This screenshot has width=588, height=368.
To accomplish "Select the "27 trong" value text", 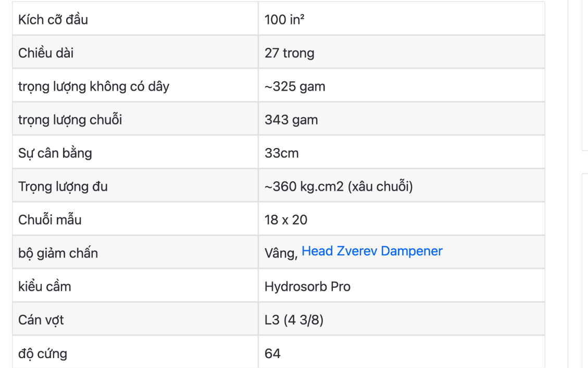I will point(290,53).
